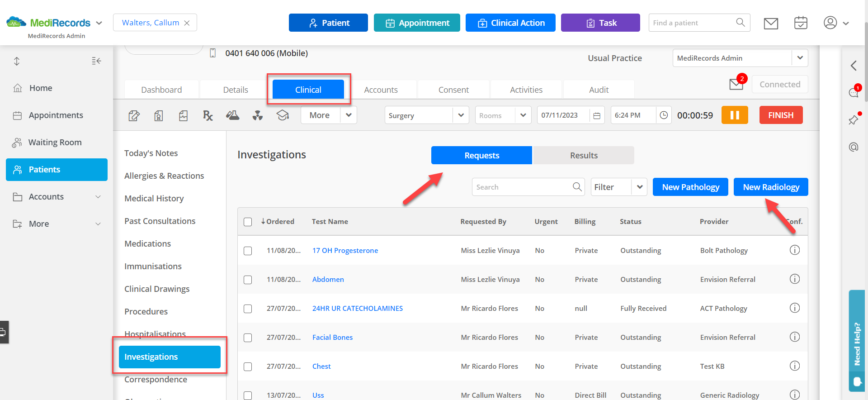Collapse the sidebar menu icon
The image size is (868, 400).
pos(96,61)
